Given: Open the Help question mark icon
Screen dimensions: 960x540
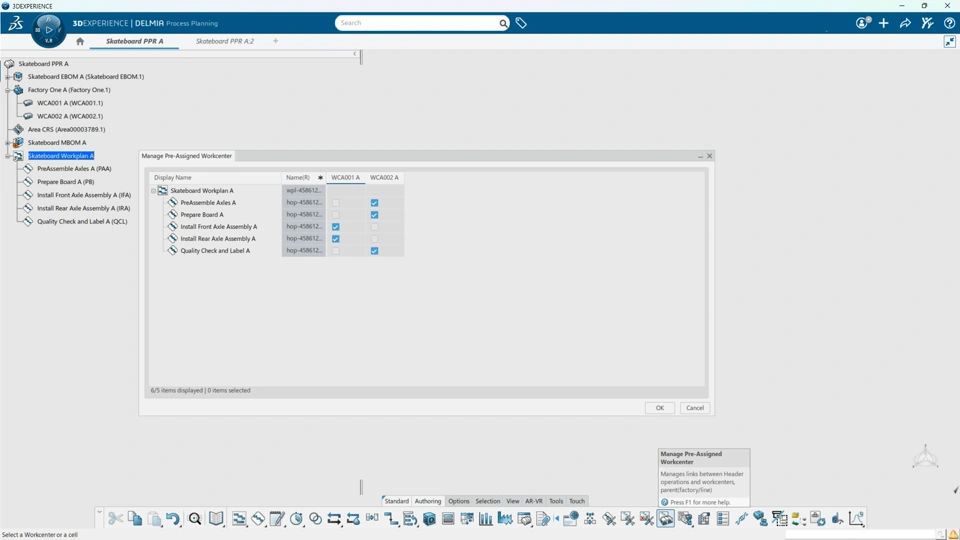Looking at the screenshot, I should (x=949, y=23).
